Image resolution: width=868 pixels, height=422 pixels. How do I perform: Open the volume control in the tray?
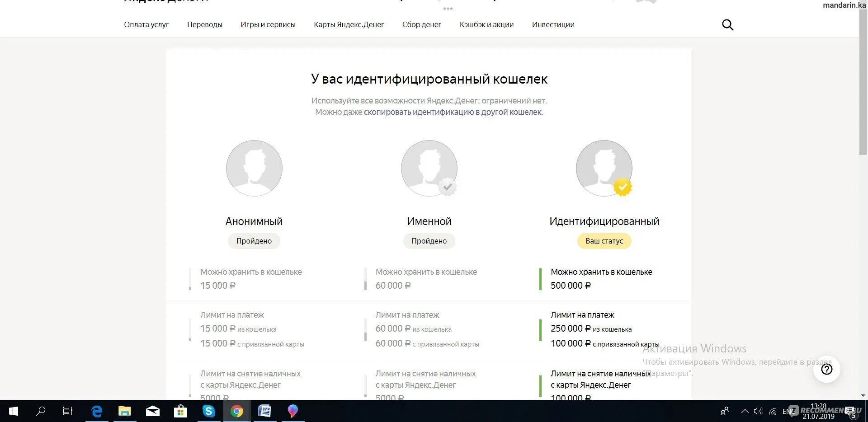[x=758, y=411]
